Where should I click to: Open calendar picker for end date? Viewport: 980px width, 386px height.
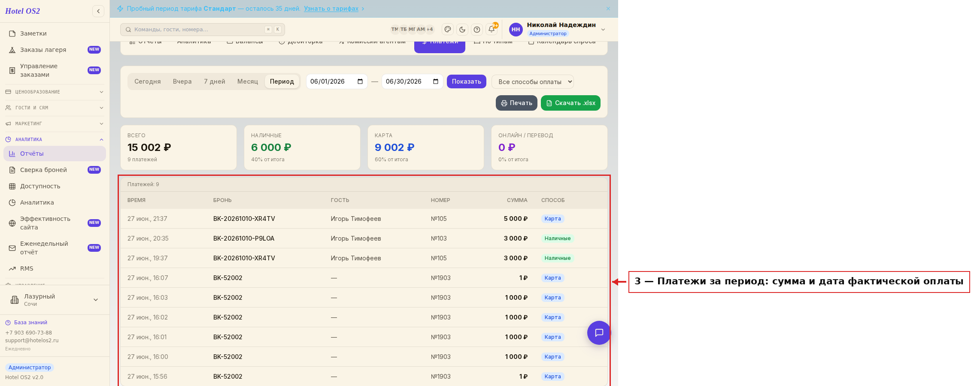(435, 81)
